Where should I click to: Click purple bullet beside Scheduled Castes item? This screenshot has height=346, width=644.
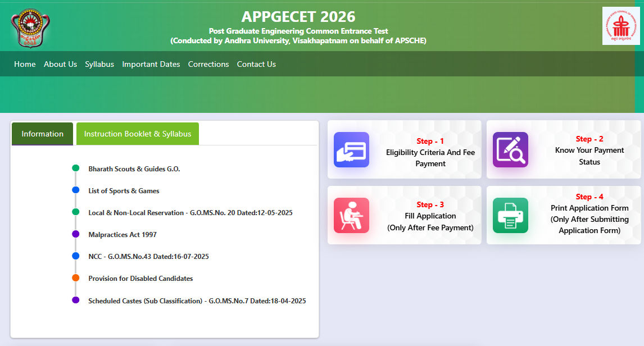(75, 300)
